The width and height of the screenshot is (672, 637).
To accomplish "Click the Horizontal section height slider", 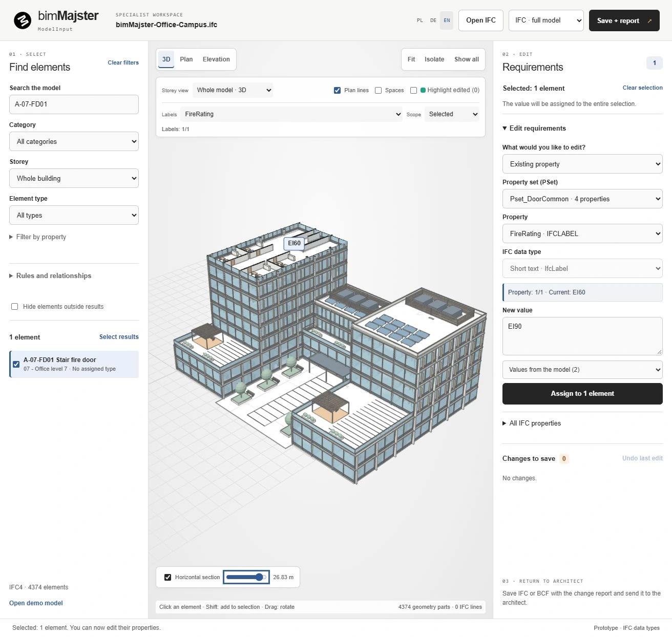I will click(x=246, y=577).
